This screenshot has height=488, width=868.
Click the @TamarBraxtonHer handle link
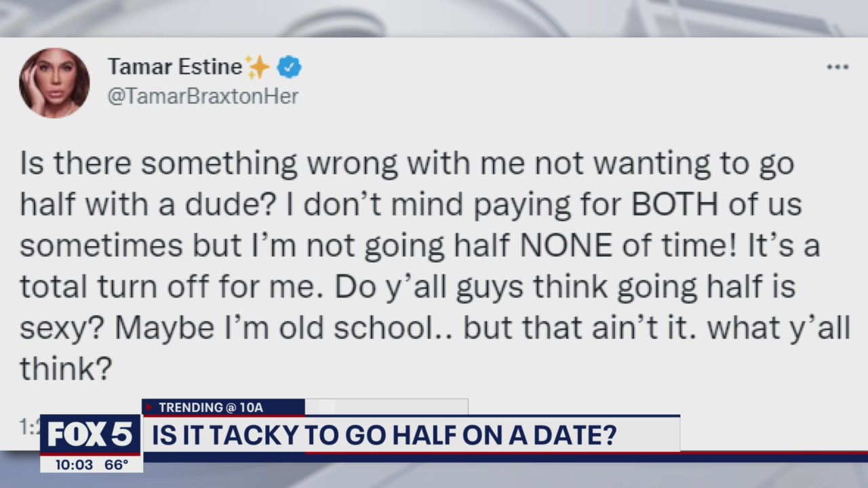click(203, 96)
